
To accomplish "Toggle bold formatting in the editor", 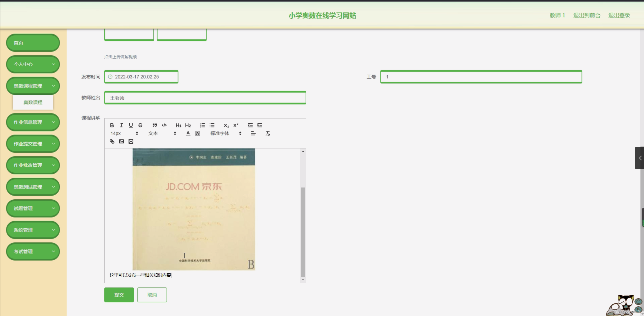I will 112,125.
